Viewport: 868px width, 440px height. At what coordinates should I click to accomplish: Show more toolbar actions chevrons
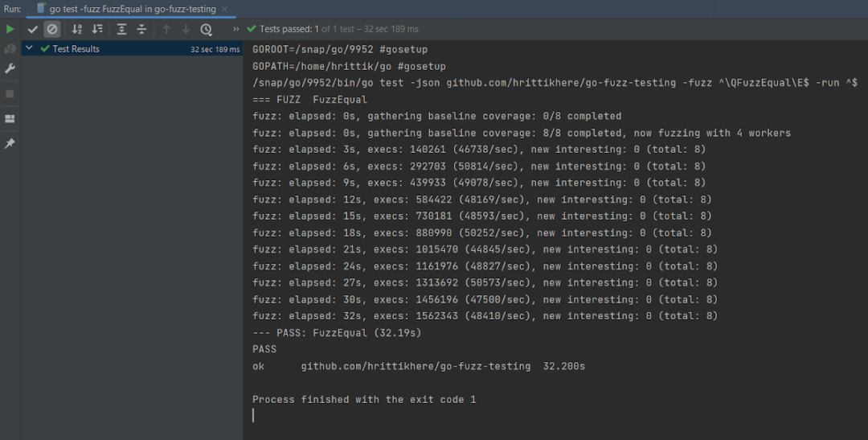[236, 29]
